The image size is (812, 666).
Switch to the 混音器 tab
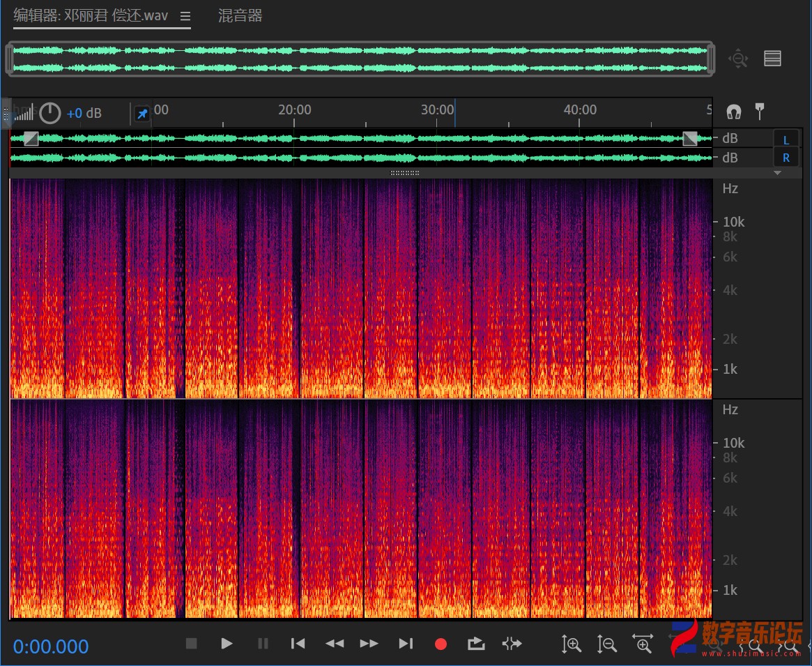coord(240,16)
